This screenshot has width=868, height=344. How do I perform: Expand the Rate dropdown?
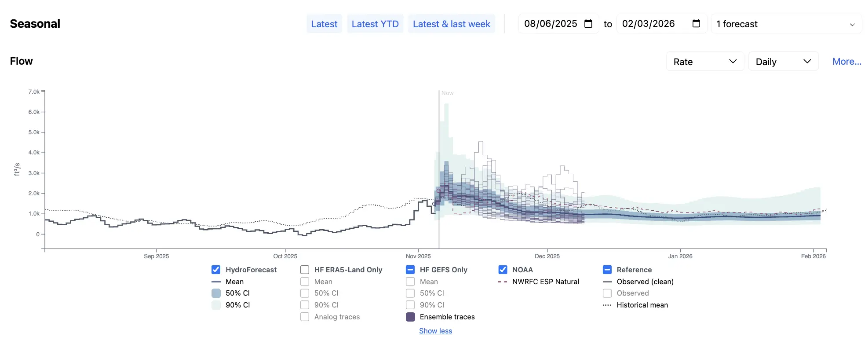705,62
